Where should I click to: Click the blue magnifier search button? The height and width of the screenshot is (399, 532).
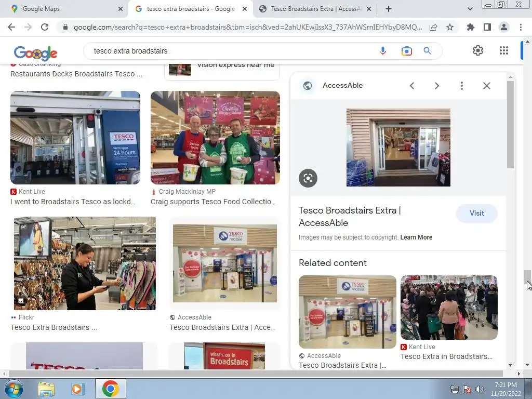coord(427,51)
